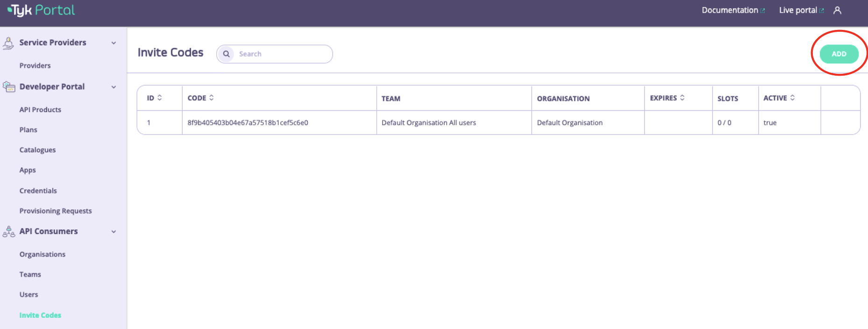Click the user profile icon

pyautogui.click(x=837, y=10)
